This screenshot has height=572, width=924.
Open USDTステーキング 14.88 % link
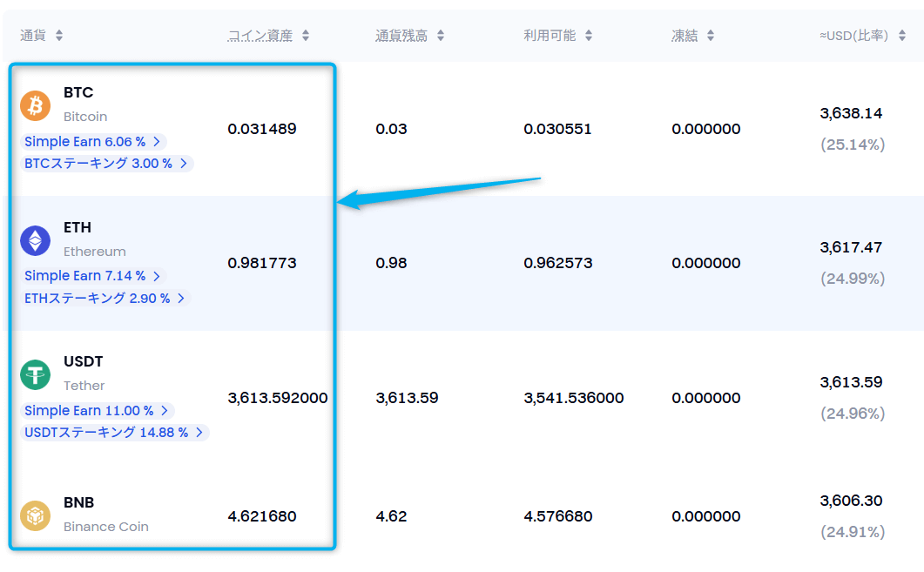tap(115, 433)
